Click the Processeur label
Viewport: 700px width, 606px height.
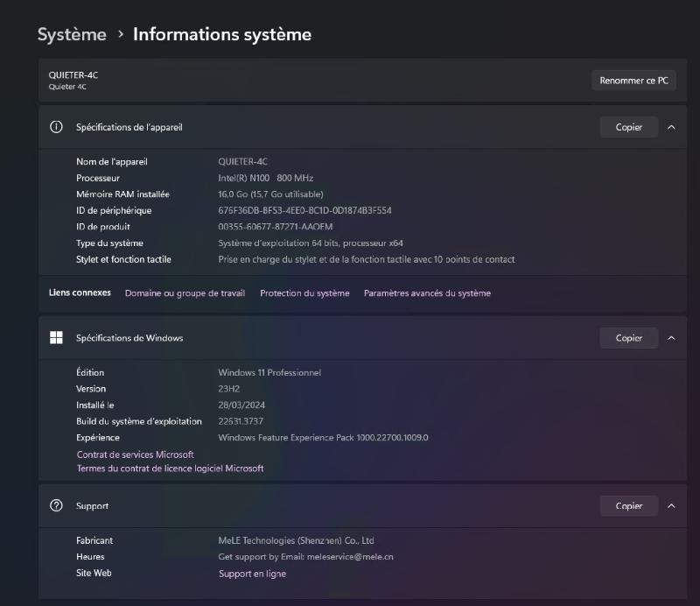pos(98,178)
